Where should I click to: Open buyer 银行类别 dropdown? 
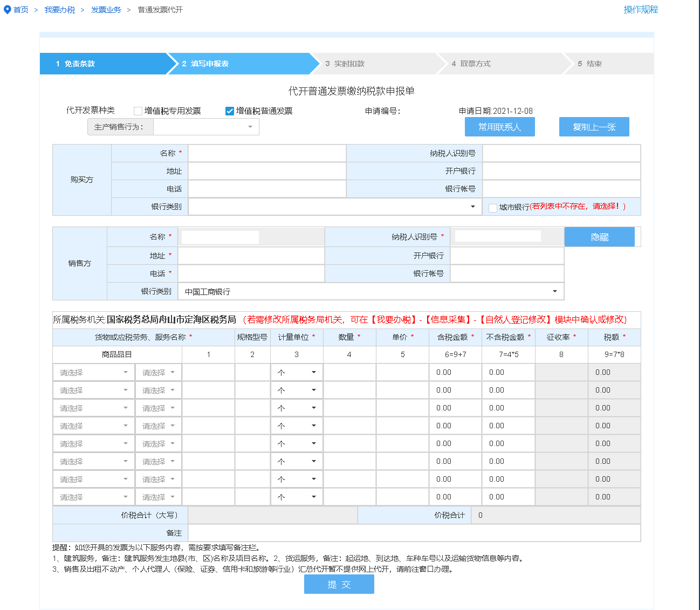pos(335,207)
